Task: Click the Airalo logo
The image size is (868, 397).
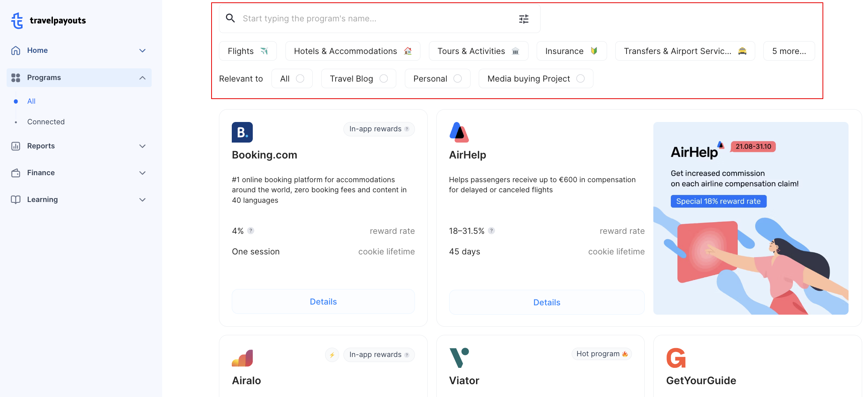Action: coord(242,358)
